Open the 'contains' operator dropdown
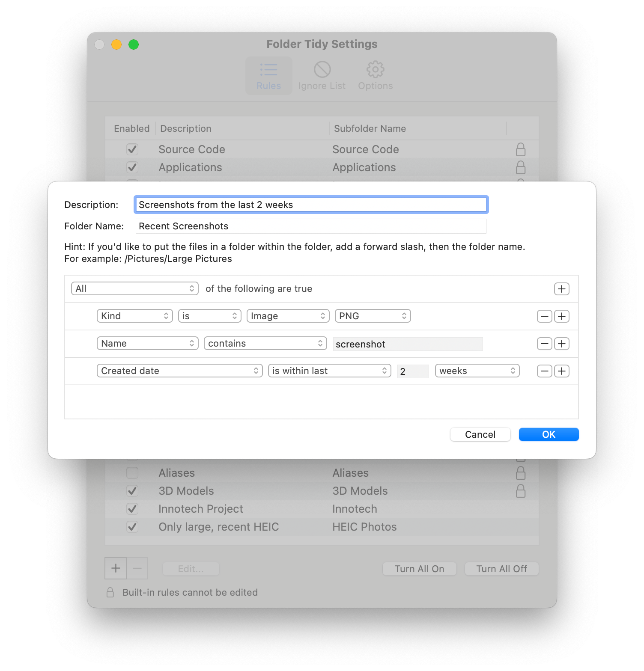 pos(265,343)
